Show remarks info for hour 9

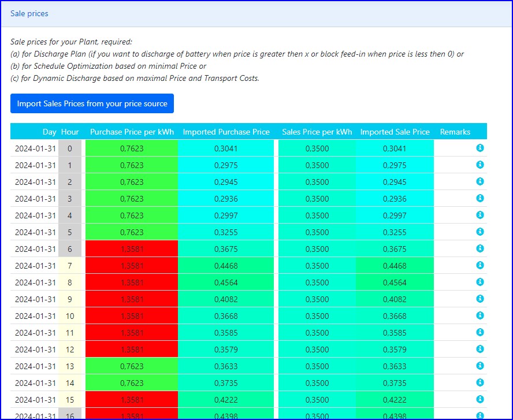(x=479, y=299)
